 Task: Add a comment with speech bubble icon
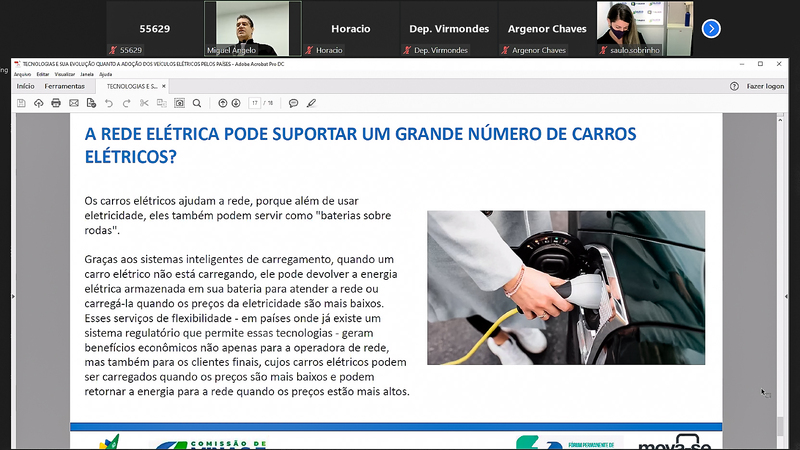295,103
